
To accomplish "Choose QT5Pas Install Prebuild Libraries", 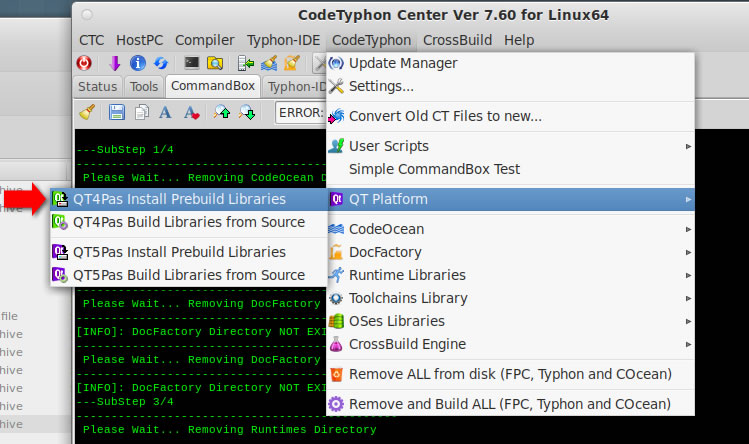I will 189,252.
